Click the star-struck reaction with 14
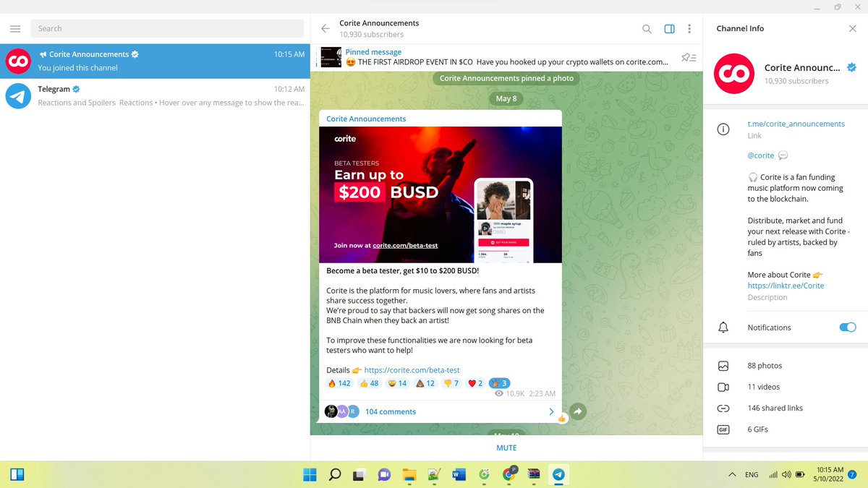 (x=397, y=383)
